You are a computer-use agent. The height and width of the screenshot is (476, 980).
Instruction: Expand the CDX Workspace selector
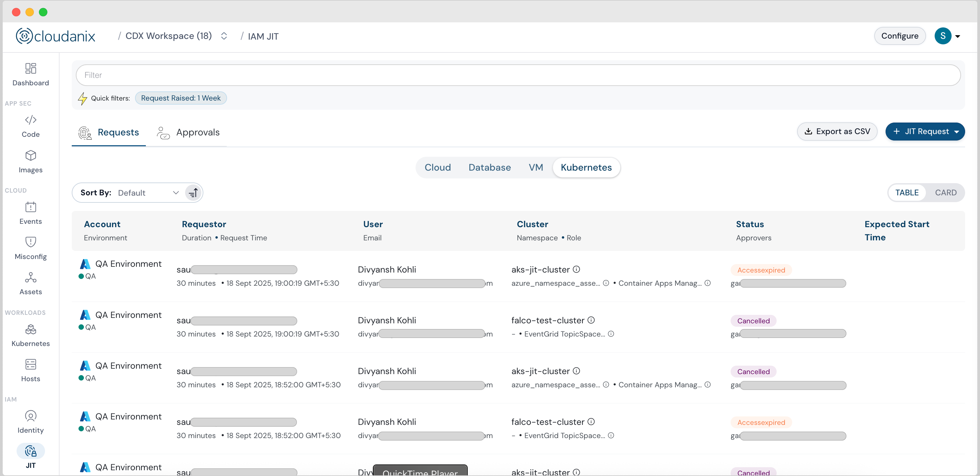[x=224, y=36]
